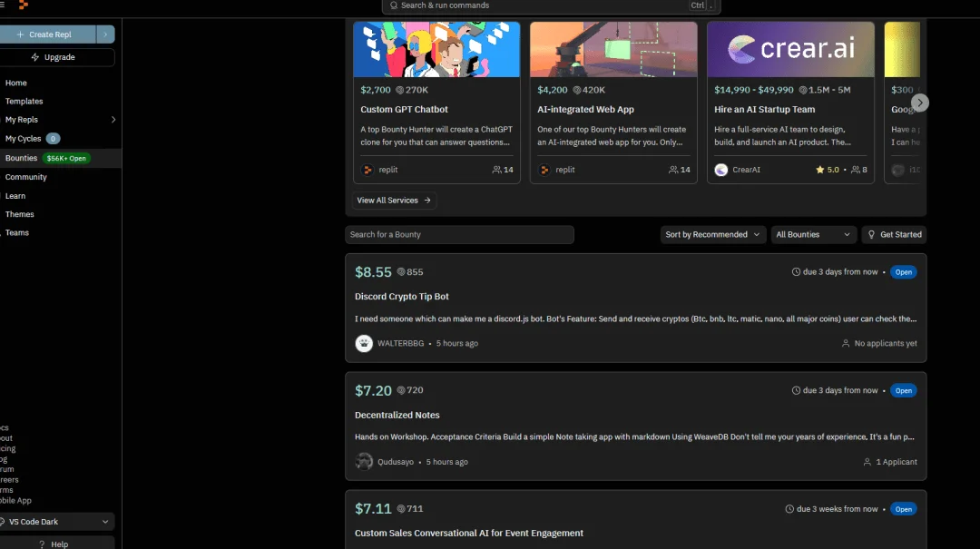This screenshot has height=549, width=980.
Task: Expand the My Repls chevron
Action: (113, 120)
